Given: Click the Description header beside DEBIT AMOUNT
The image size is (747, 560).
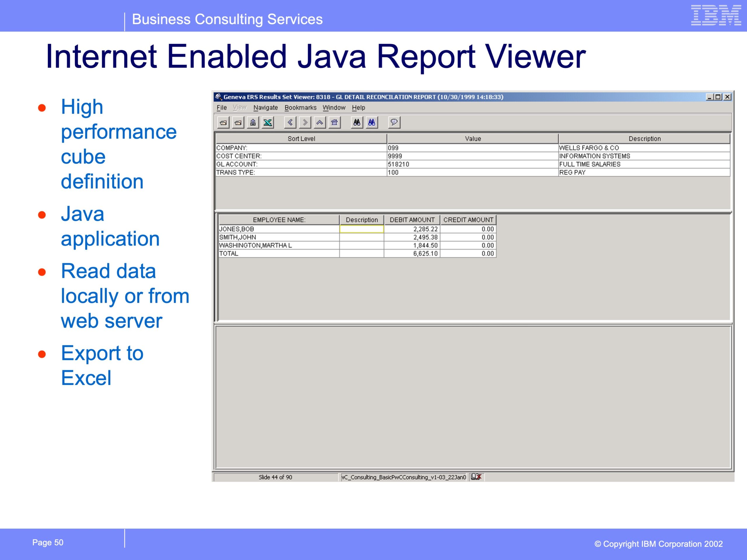Looking at the screenshot, I should pos(362,220).
